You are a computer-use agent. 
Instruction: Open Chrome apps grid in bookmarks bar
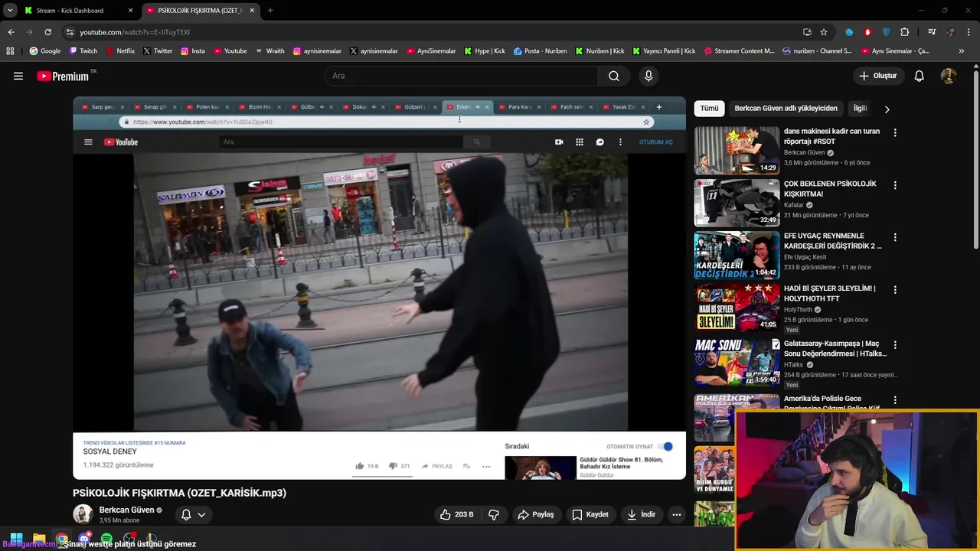pyautogui.click(x=10, y=51)
